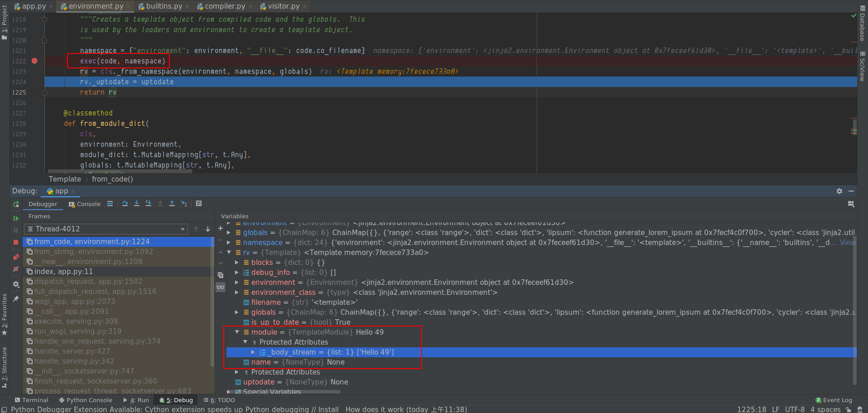This screenshot has width=868, height=413.
Task: Open the Python Console tool window
Action: 86,400
